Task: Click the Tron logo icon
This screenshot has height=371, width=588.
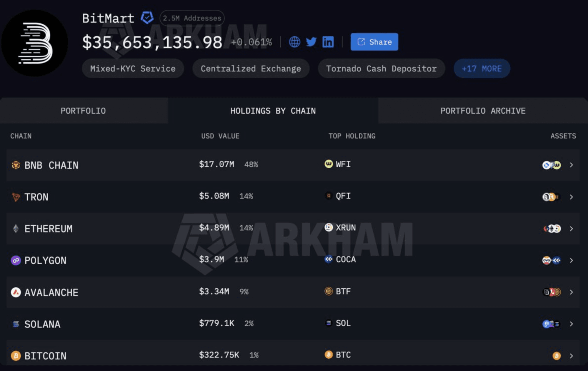Action: pos(16,197)
